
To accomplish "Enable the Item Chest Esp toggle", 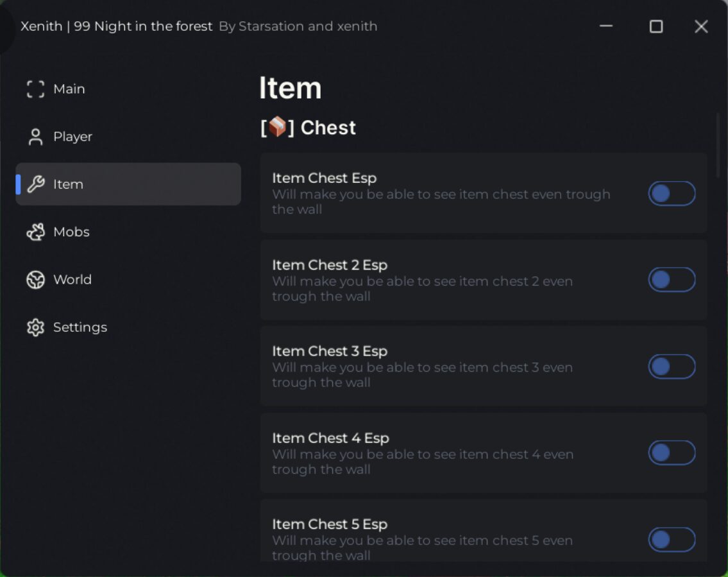I will (672, 193).
